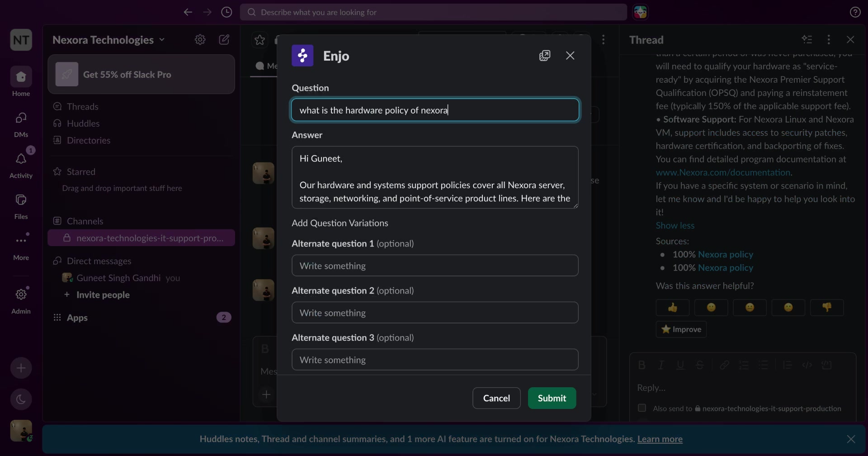The height and width of the screenshot is (456, 868).
Task: Expand Nexora Technologies workspace menu
Action: (x=108, y=40)
